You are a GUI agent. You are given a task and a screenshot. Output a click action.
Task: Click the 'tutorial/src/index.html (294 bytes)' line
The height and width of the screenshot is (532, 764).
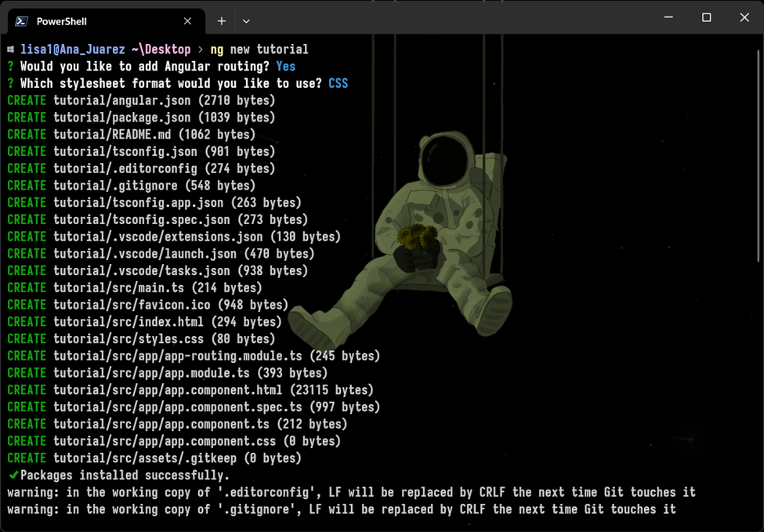[x=145, y=322]
